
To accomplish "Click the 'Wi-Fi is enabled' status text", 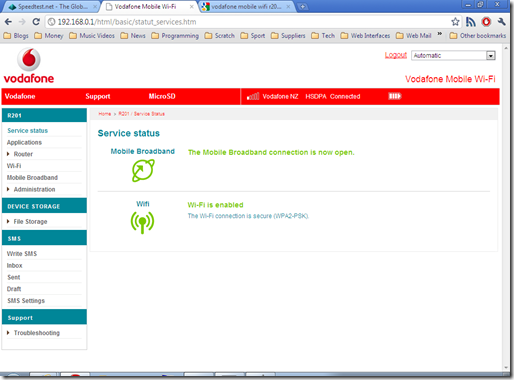I will 215,205.
